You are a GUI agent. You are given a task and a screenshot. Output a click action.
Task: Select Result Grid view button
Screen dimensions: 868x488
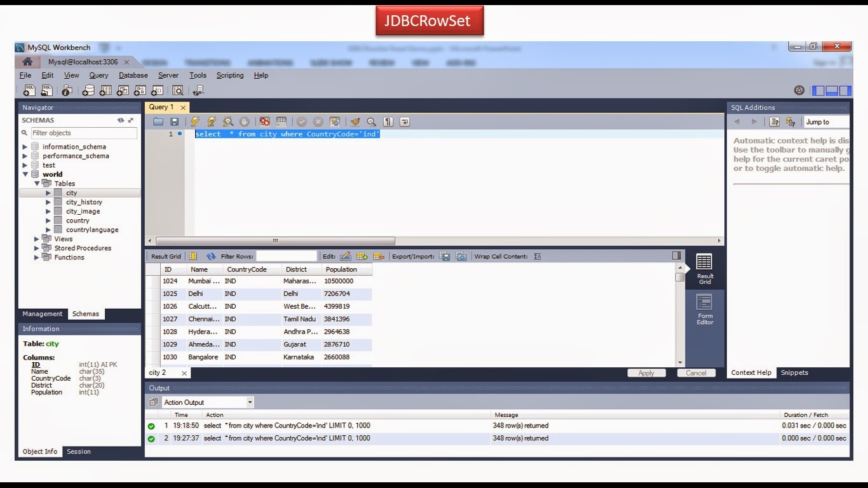tap(705, 269)
